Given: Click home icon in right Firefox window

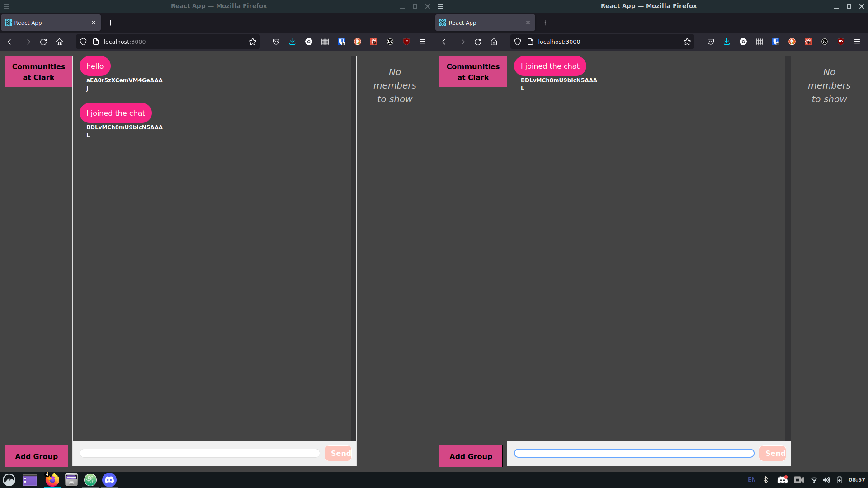Looking at the screenshot, I should pos(494,42).
